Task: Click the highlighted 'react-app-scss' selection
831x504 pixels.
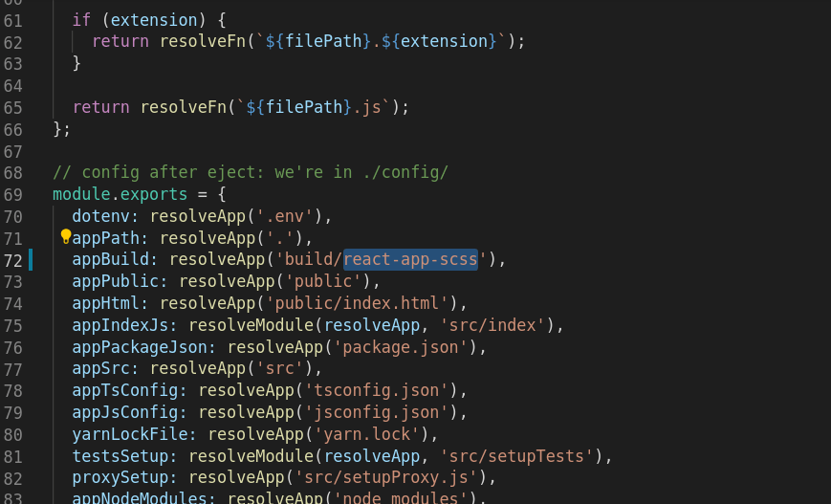Action: 411,260
